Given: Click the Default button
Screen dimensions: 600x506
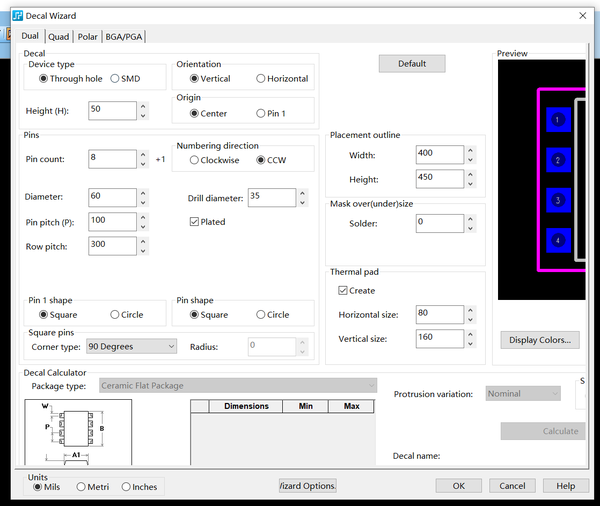Looking at the screenshot, I should (x=412, y=63).
